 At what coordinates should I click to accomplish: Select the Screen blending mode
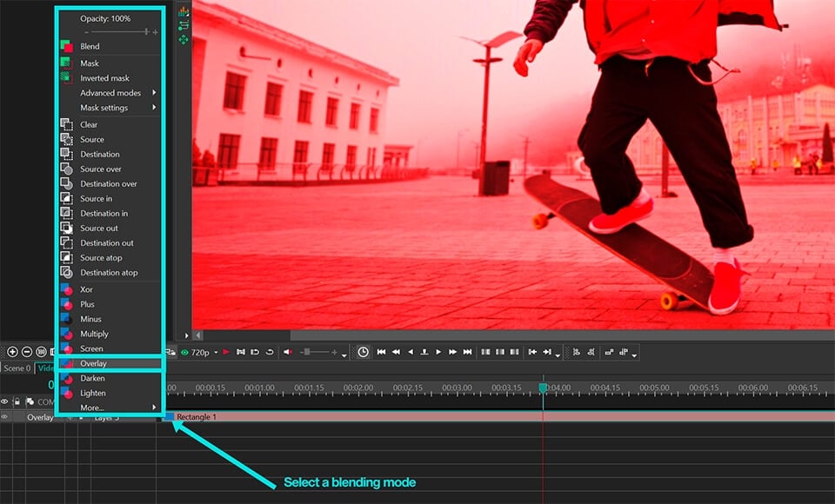(110, 348)
